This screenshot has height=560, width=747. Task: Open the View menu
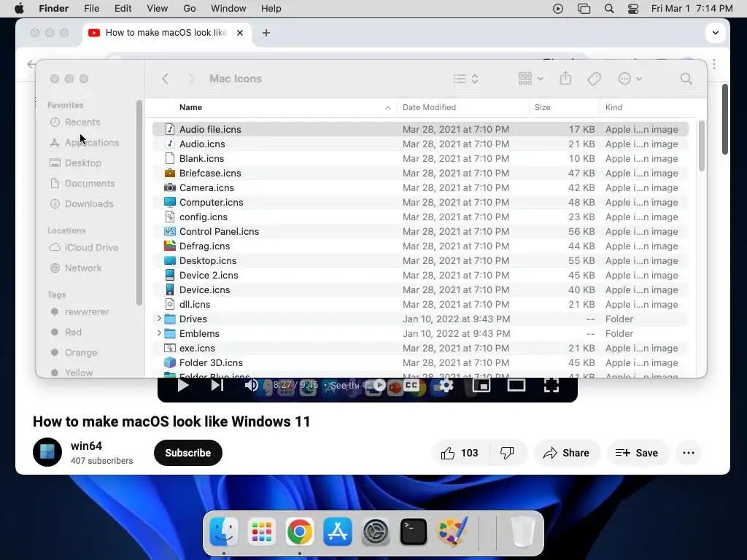[x=158, y=9]
